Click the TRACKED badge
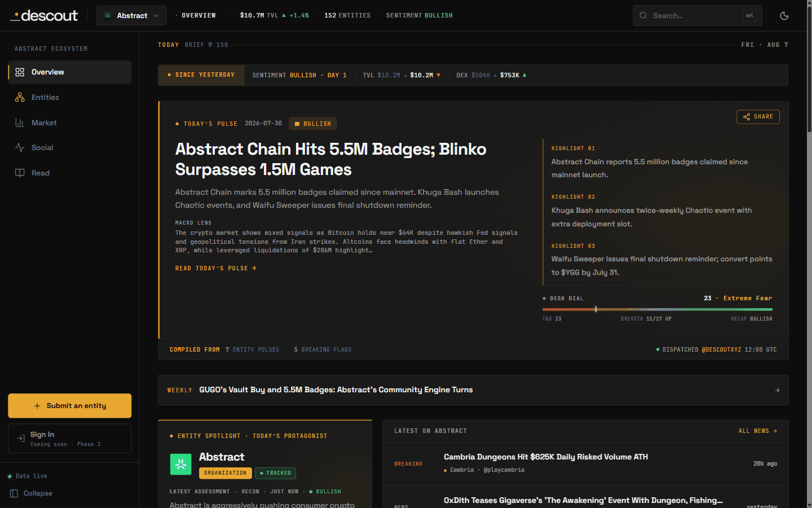The height and width of the screenshot is (508, 812). (x=275, y=473)
